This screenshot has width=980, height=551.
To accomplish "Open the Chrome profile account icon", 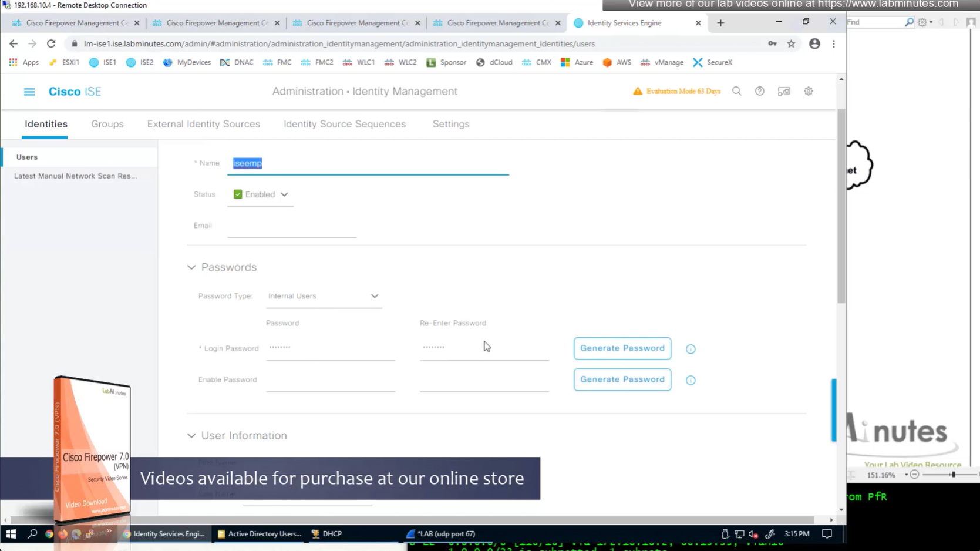I will click(x=814, y=44).
